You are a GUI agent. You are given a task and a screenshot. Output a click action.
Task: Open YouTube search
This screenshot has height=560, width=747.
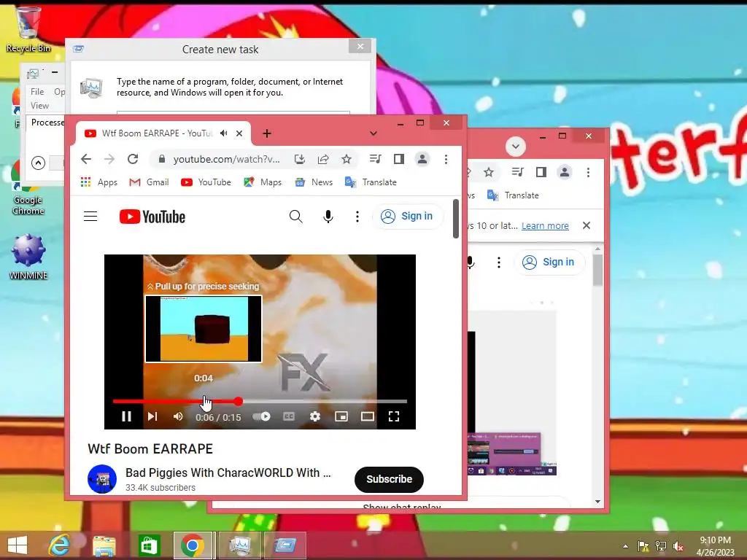[296, 217]
